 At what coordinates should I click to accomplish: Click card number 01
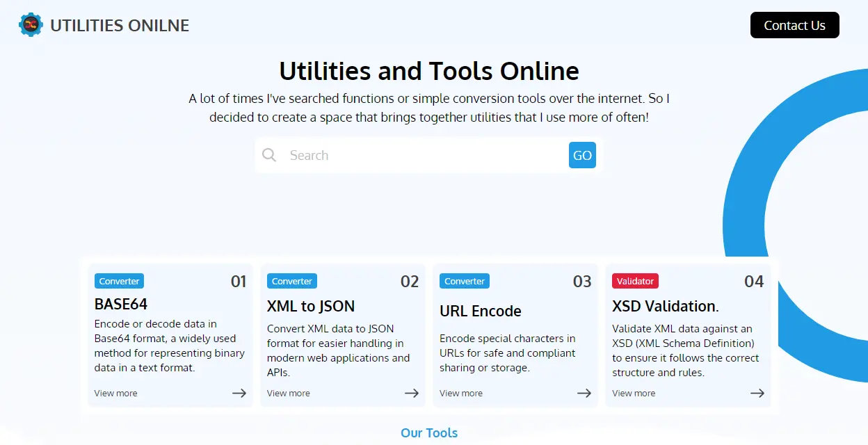point(239,282)
